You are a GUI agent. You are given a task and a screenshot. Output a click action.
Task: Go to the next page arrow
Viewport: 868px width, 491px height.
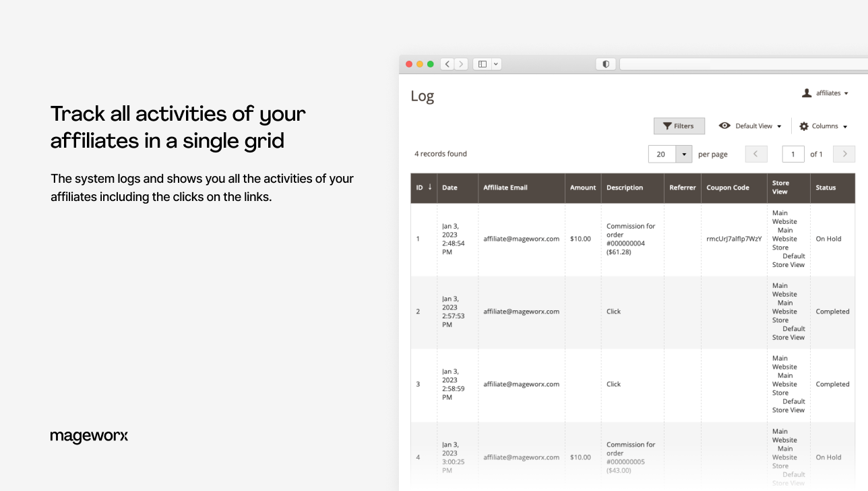pyautogui.click(x=844, y=154)
